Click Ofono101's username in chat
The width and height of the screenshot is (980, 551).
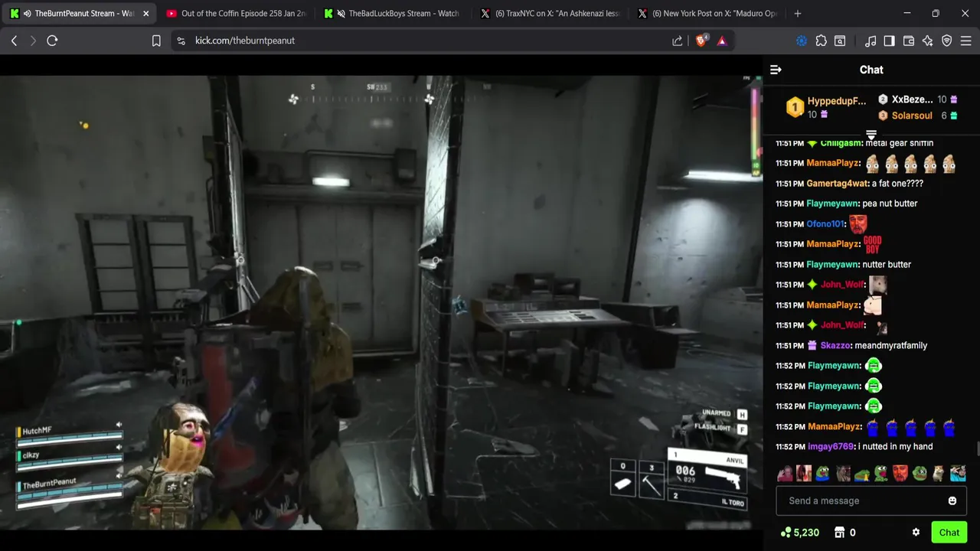point(825,224)
